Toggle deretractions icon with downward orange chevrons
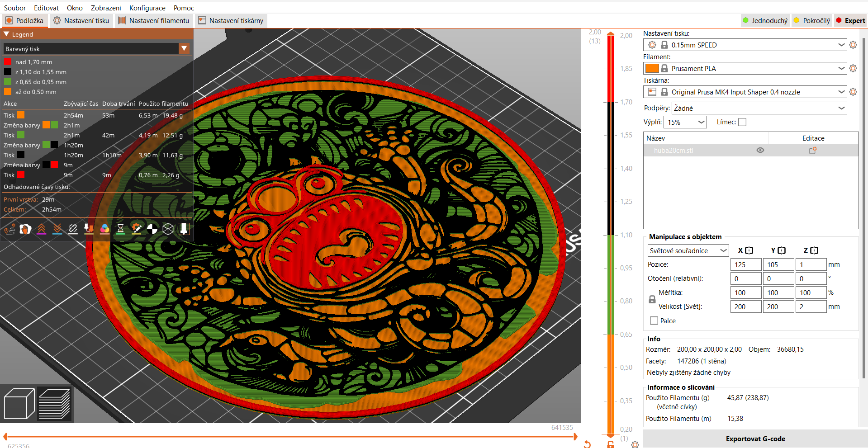This screenshot has height=448, width=868. click(57, 229)
